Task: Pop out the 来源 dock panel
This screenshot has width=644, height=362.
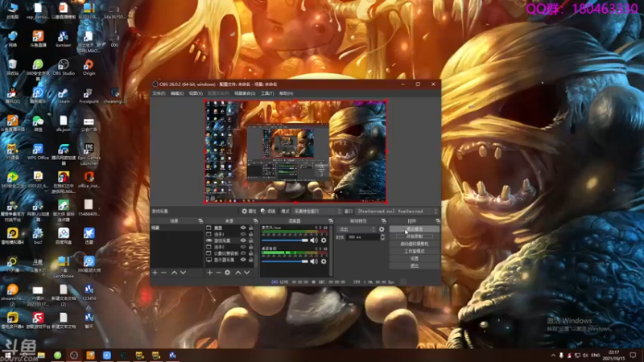Action: [x=255, y=220]
